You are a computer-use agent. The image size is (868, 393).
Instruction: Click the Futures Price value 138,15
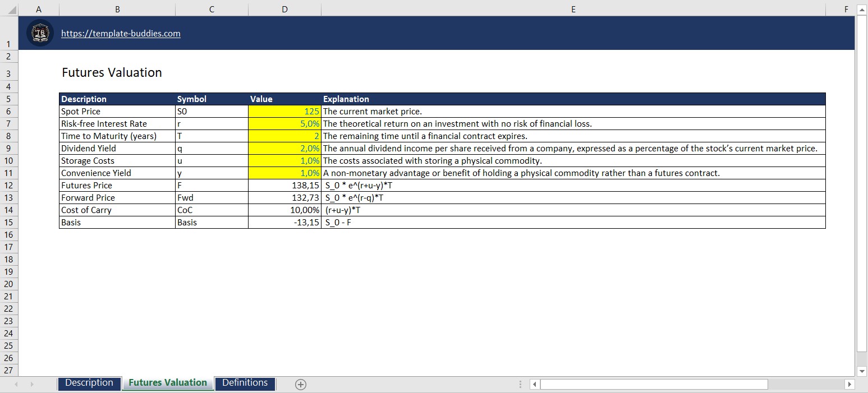[284, 186]
